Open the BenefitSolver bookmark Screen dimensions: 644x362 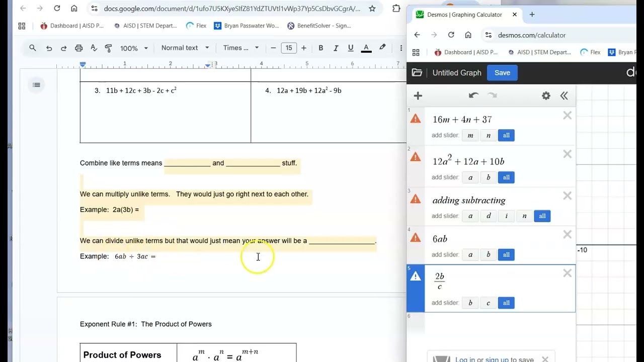click(x=319, y=26)
